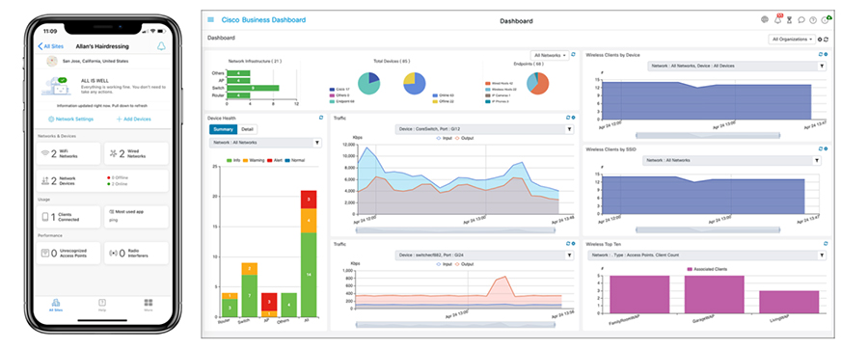Open the 2 Network Devices card on phone
868x349 pixels.
coord(102,181)
